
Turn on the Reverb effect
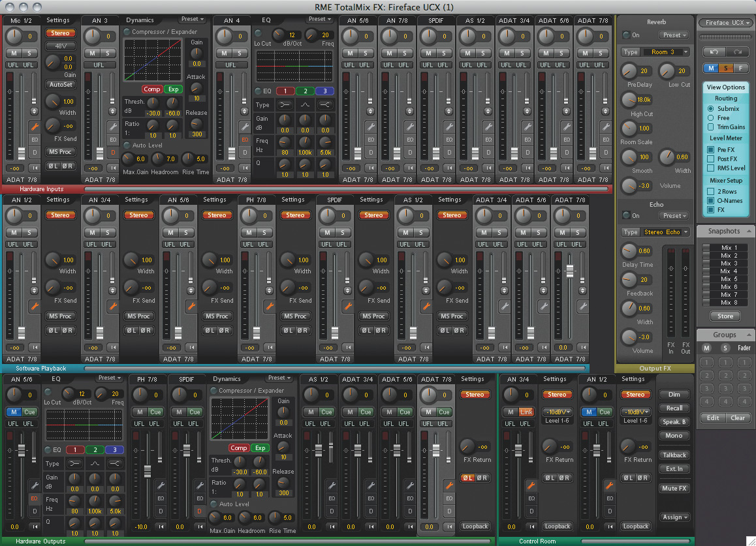pyautogui.click(x=626, y=35)
